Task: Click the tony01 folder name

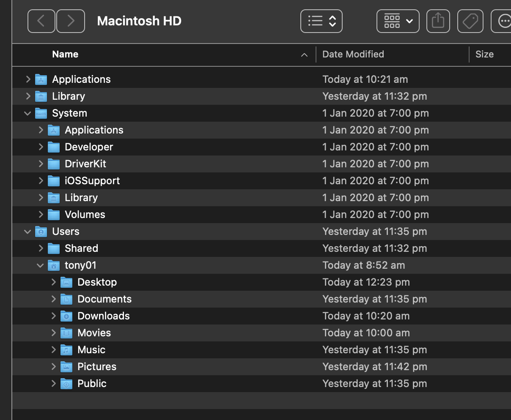Action: tap(80, 265)
